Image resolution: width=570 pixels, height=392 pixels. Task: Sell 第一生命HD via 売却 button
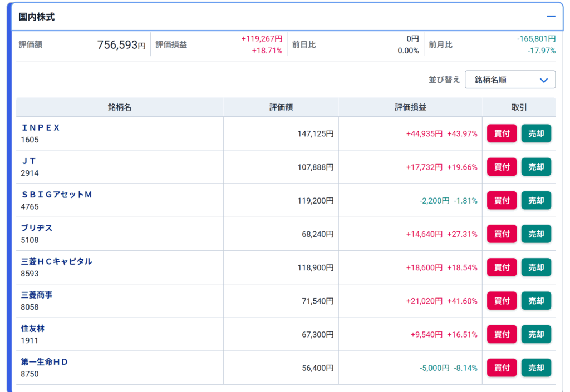(536, 368)
